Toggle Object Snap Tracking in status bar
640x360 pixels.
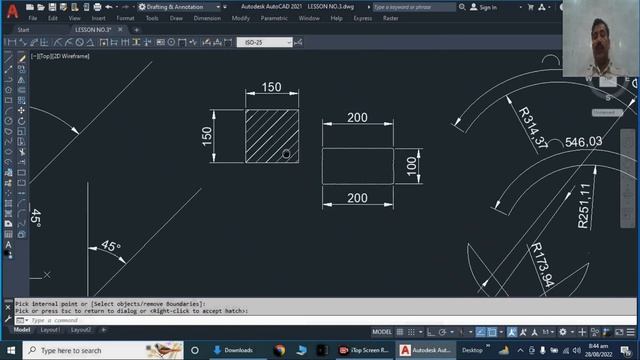point(481,332)
